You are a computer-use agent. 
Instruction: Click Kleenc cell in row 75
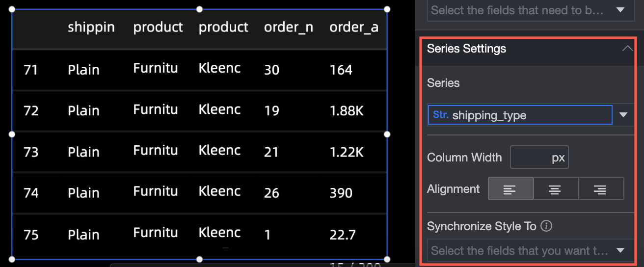pos(219,232)
